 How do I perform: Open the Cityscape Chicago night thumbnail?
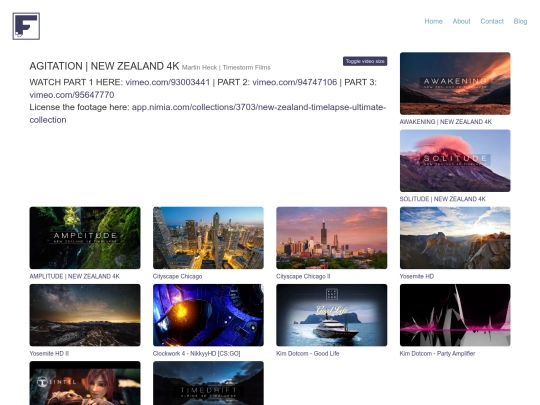click(x=208, y=238)
